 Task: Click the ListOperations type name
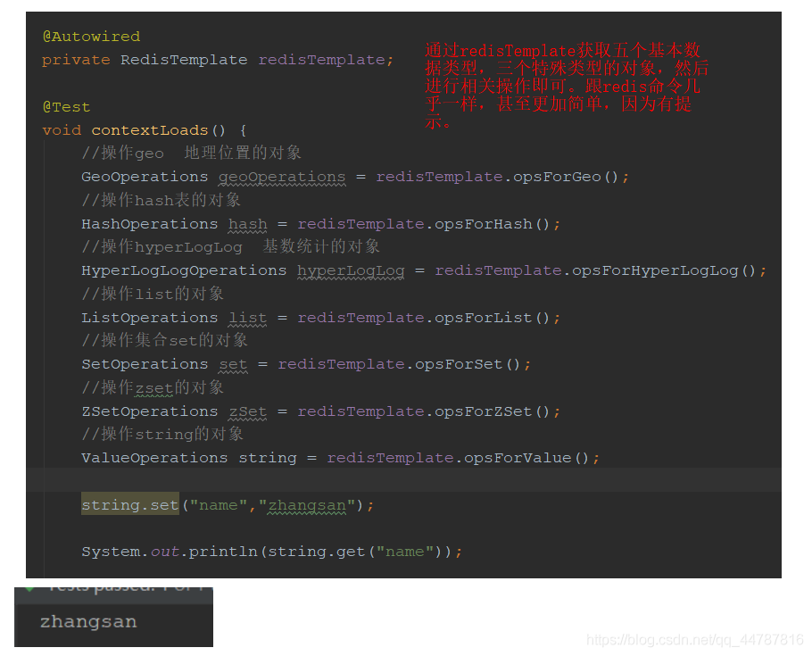coord(150,318)
